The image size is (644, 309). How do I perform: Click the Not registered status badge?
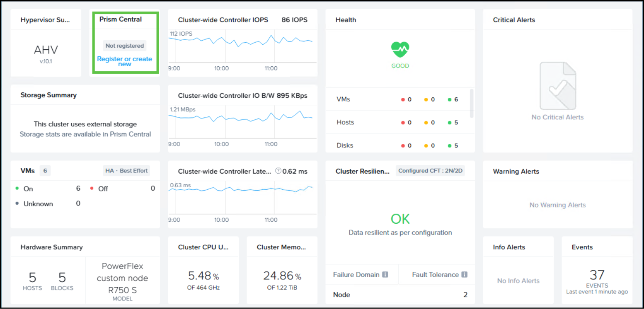[124, 46]
